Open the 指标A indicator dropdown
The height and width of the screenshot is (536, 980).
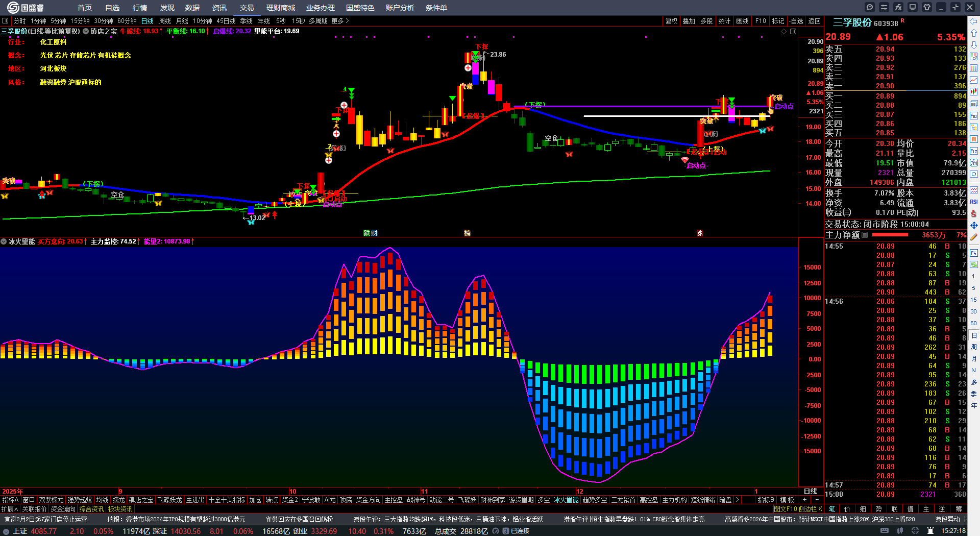[11, 500]
